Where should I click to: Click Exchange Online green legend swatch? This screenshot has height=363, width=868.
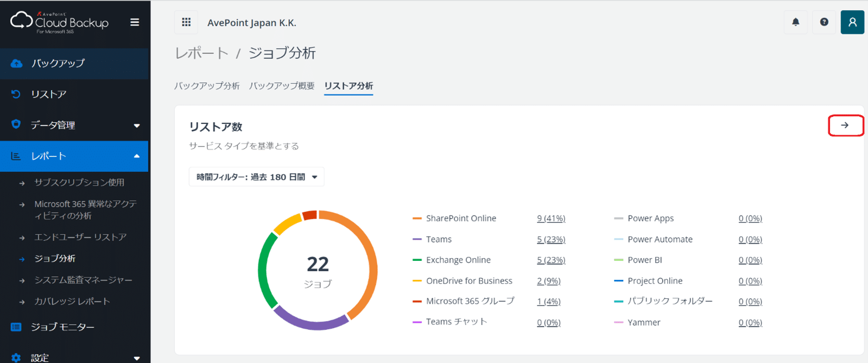click(417, 260)
